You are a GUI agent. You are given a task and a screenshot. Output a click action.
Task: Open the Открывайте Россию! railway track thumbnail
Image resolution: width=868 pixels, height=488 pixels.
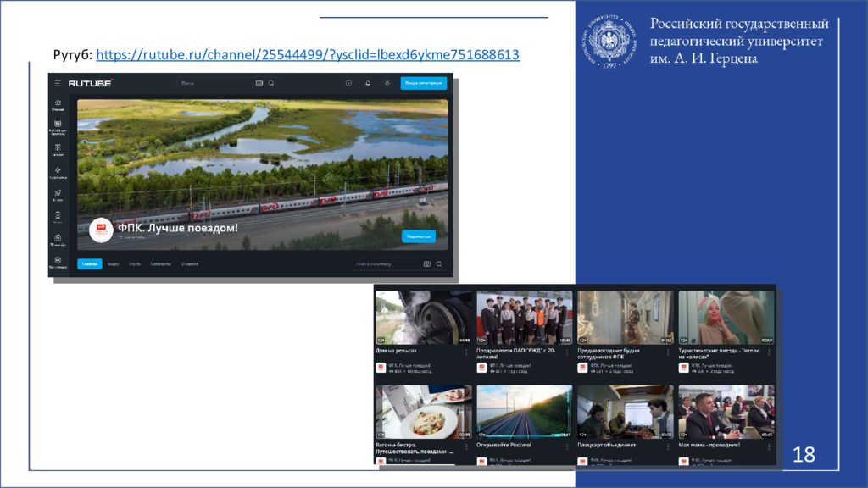524,413
